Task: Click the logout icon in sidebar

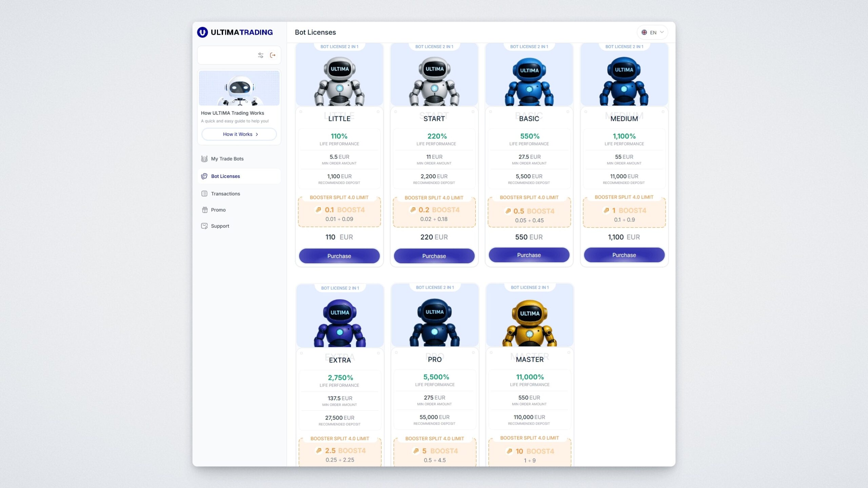Action: (x=273, y=55)
